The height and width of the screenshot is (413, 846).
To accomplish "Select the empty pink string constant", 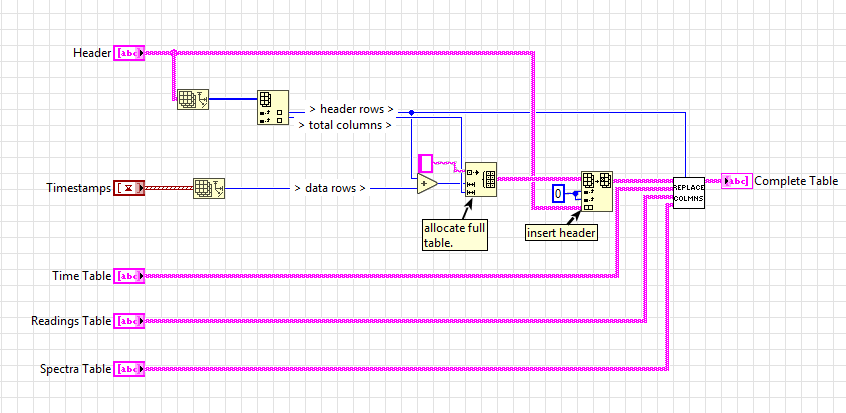I will 426,162.
